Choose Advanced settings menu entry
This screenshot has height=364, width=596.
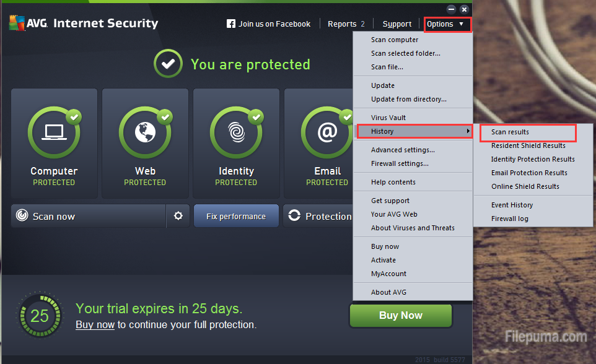coord(403,150)
